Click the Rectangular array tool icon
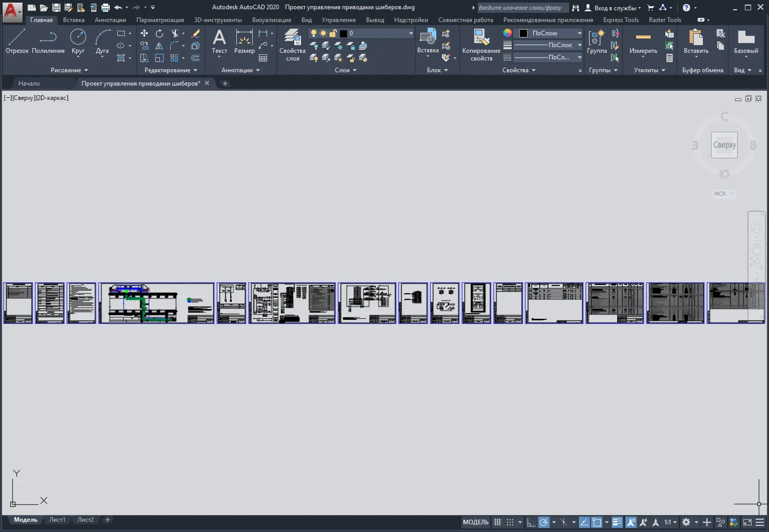This screenshot has height=532, width=769. click(175, 58)
